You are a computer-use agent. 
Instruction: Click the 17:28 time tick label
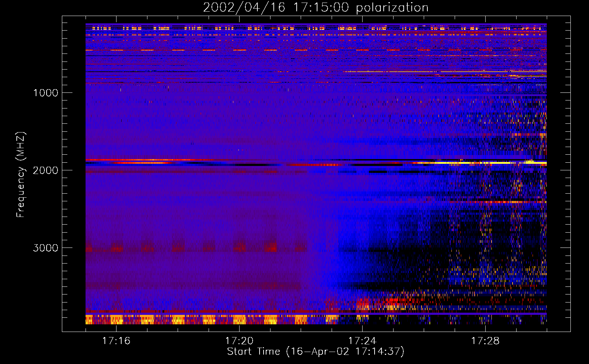click(485, 341)
